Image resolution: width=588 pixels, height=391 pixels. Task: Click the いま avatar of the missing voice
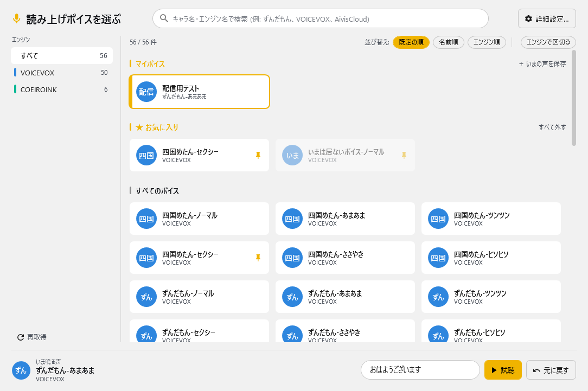coord(292,155)
